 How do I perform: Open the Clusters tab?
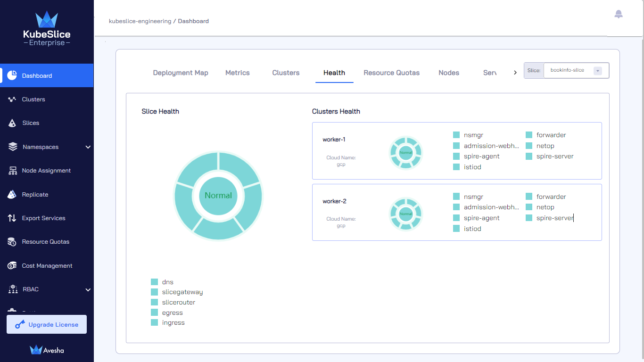[286, 73]
